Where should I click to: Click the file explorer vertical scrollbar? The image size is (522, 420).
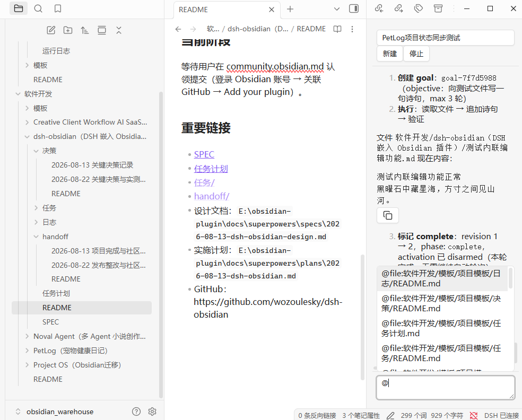point(161,244)
